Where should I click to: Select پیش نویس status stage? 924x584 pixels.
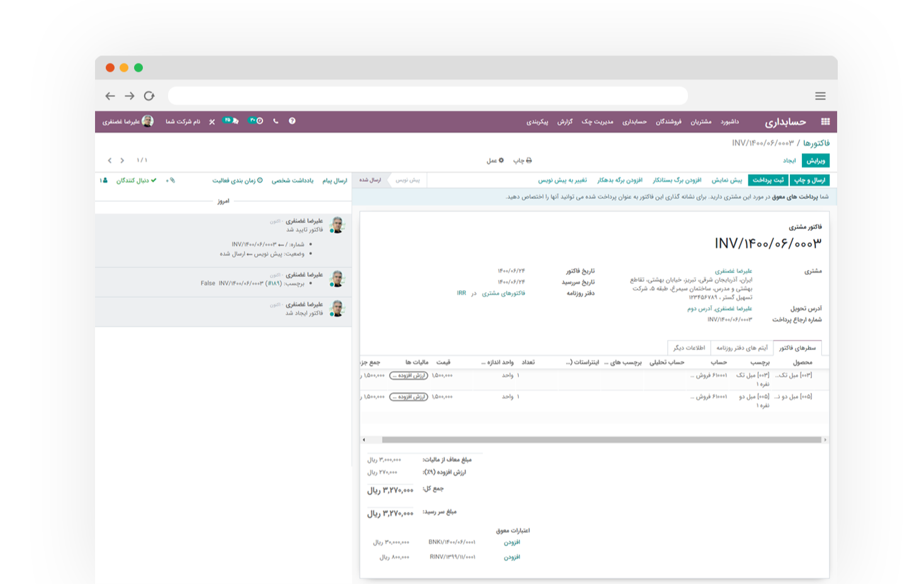(408, 180)
